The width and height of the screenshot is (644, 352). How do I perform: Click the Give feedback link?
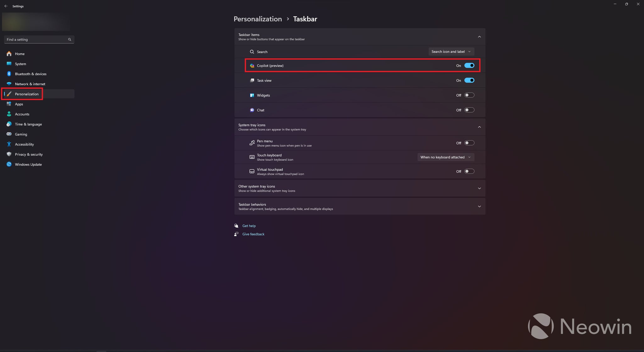[253, 234]
